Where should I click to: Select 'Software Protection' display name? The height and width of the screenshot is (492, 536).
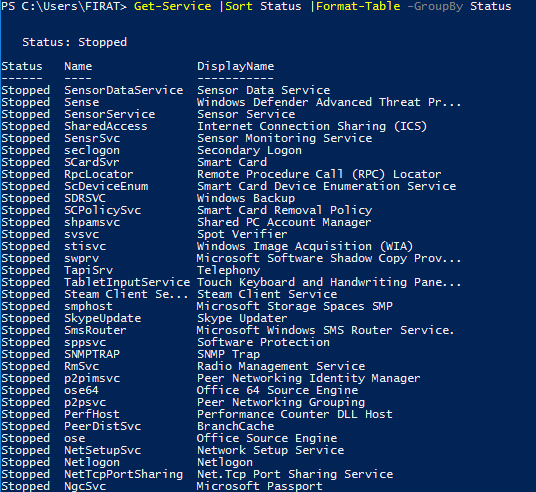[x=264, y=342]
